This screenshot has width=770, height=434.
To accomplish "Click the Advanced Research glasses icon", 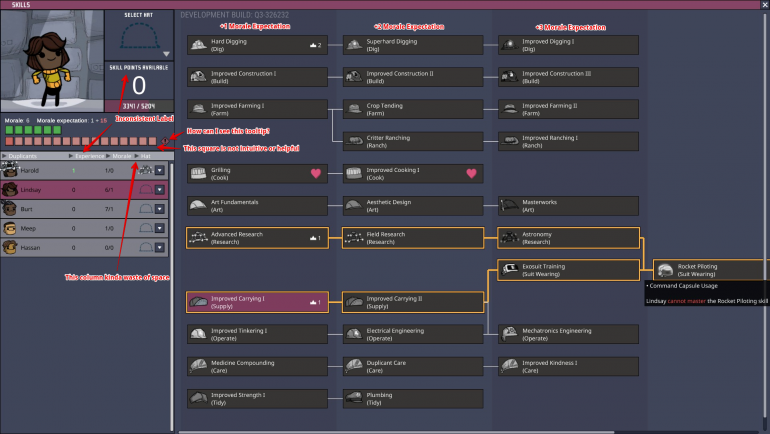I will 198,238.
